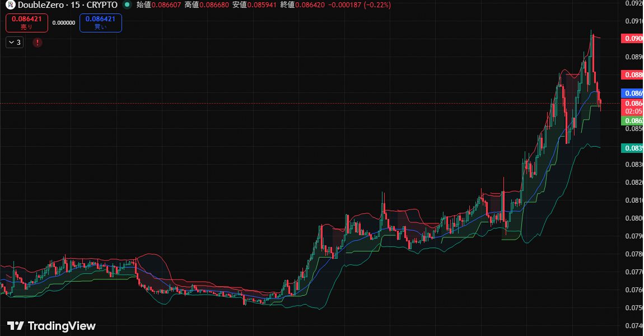This screenshot has height=336, width=644.
Task: Expand the collapsed 3 indicators legend
Action: tap(15, 43)
